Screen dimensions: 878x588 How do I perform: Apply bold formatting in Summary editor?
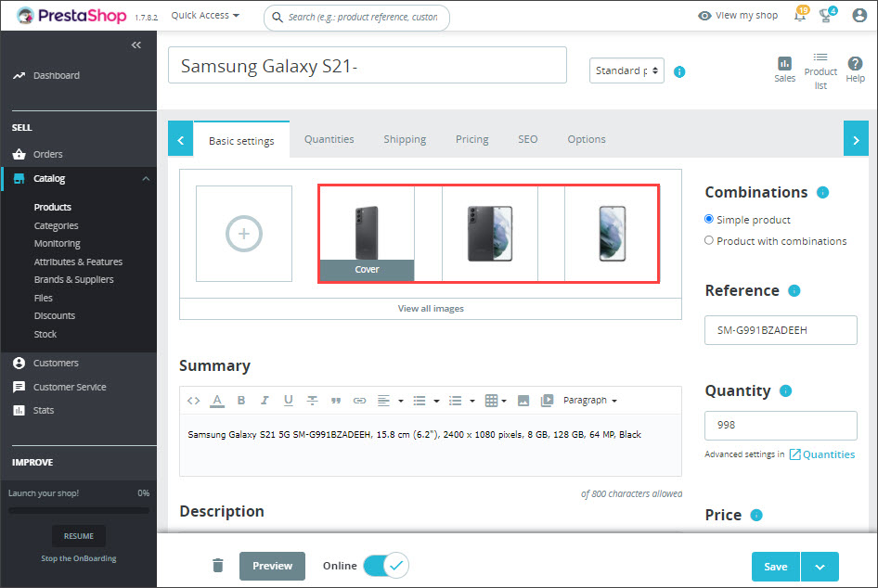tap(241, 401)
